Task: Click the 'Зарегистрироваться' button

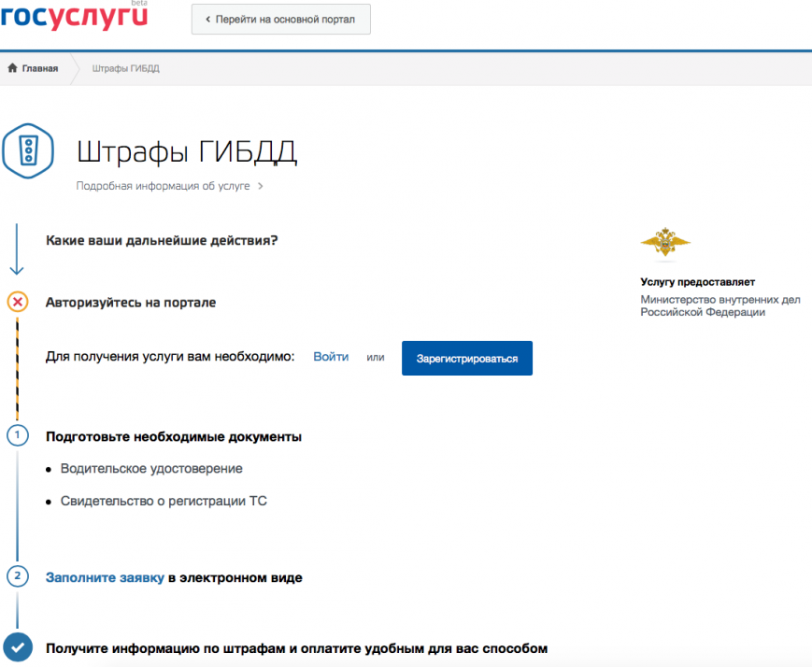Action: pyautogui.click(x=467, y=358)
